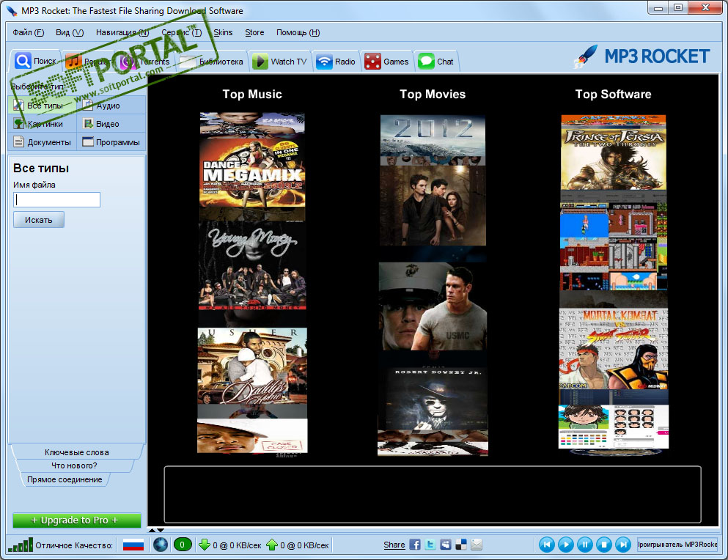Click the globe network icon in status bar

click(x=161, y=545)
